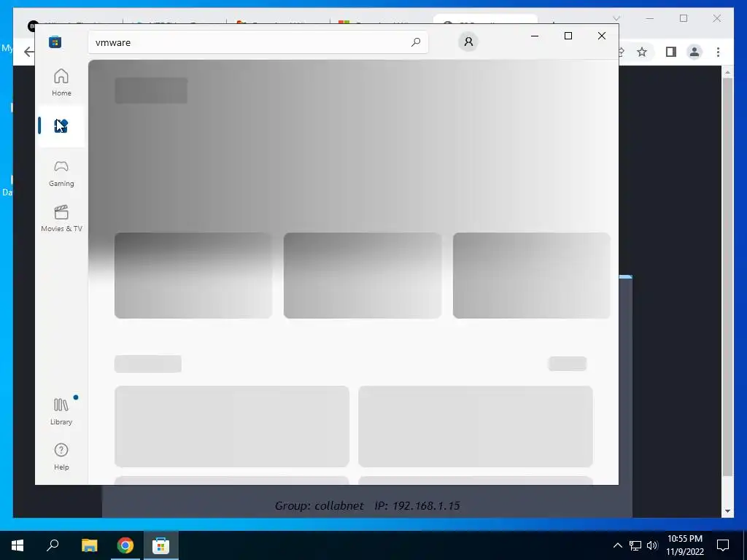Open the Gaming section
The width and height of the screenshot is (747, 560).
(61, 174)
